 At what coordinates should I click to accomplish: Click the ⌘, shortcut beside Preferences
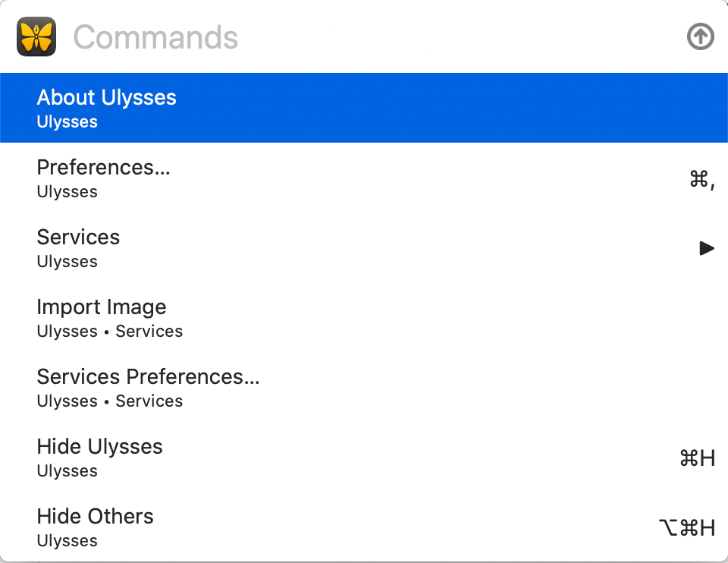(702, 180)
